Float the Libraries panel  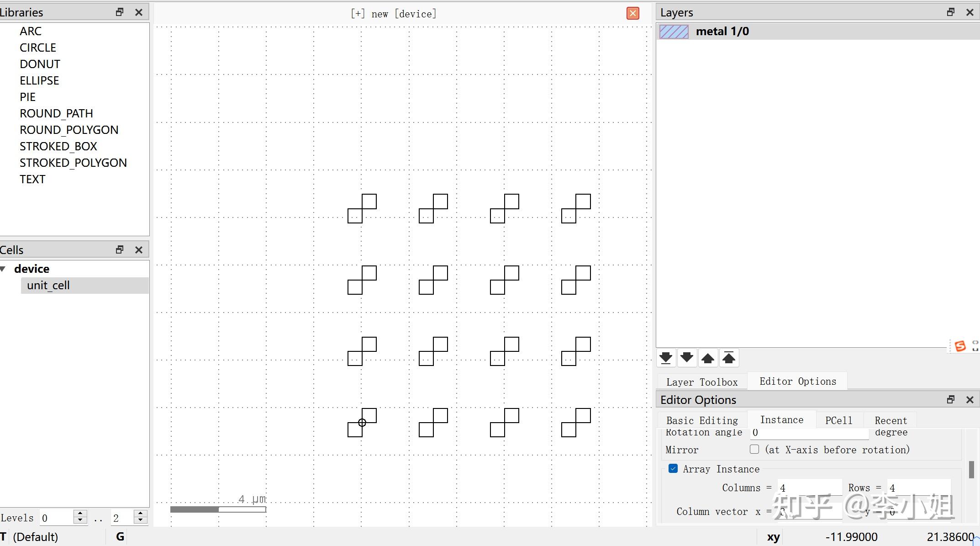coord(120,12)
